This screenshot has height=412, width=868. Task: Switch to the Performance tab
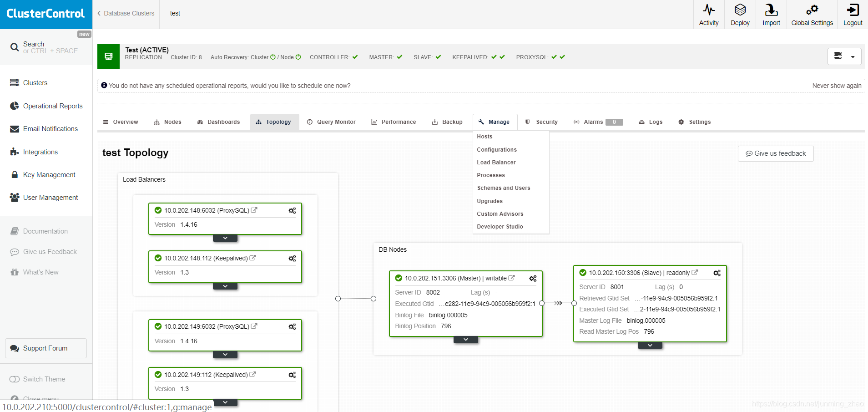pyautogui.click(x=394, y=122)
